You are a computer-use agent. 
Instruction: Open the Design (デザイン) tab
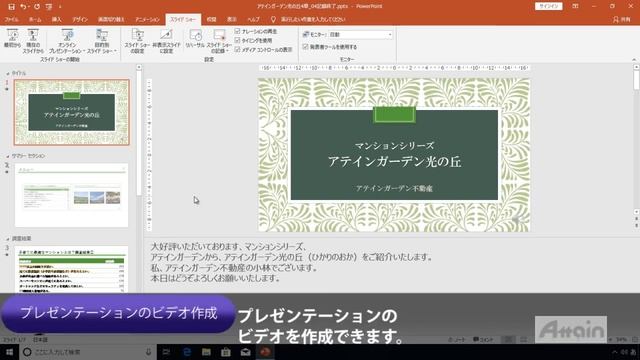(80, 19)
